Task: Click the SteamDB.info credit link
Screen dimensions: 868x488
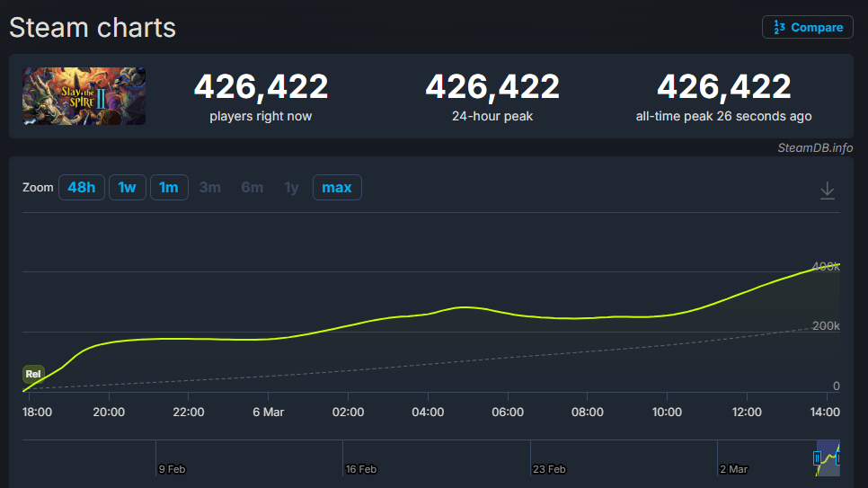Action: [815, 148]
